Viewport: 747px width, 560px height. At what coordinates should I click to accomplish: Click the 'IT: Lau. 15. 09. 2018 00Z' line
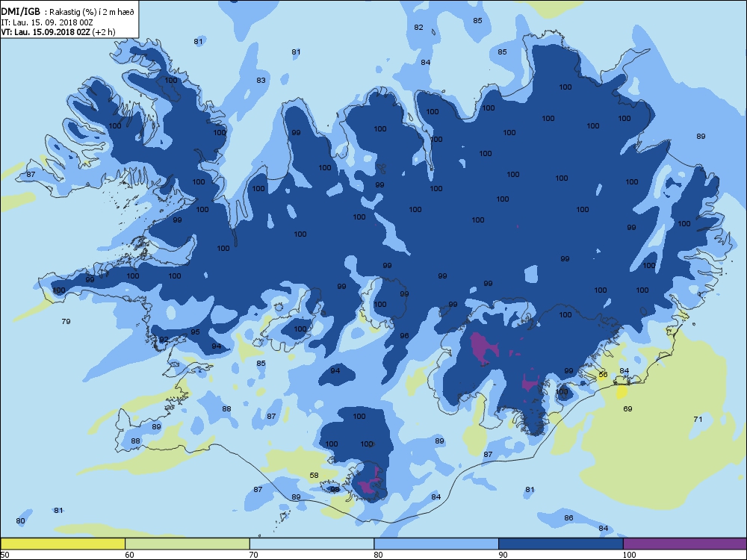coord(46,22)
